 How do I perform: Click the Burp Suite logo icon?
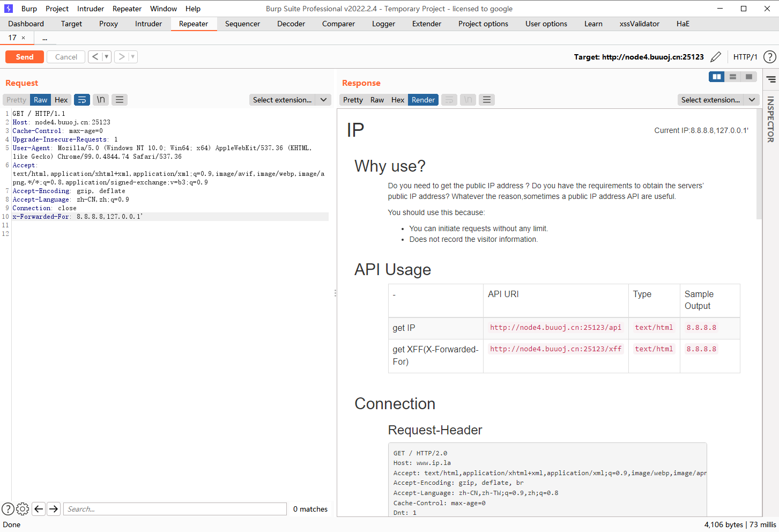[8, 9]
